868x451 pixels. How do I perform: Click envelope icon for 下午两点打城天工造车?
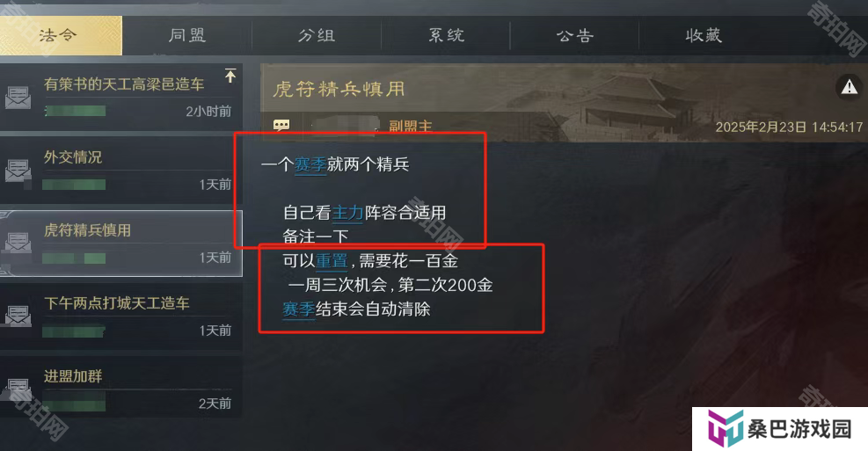click(18, 316)
